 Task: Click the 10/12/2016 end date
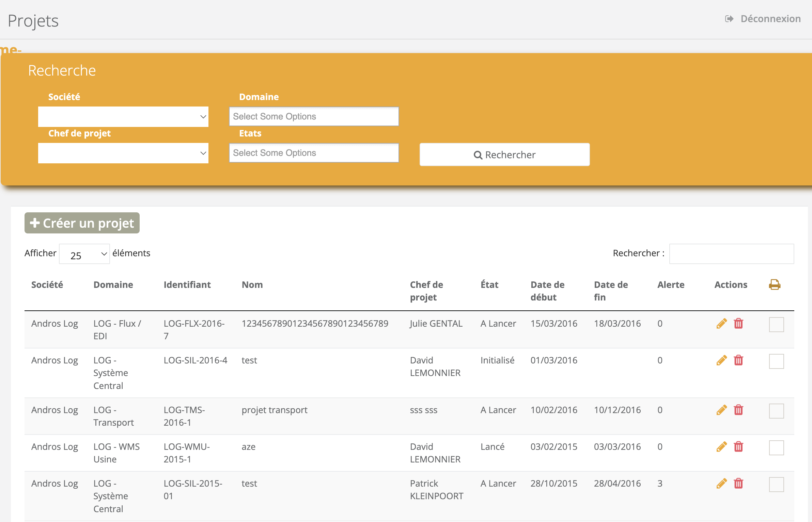[x=617, y=410]
